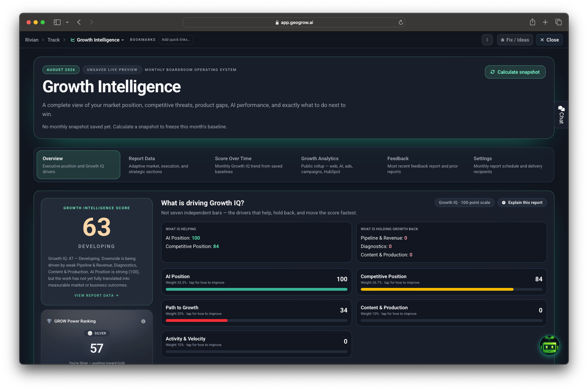Switch to the Report Data tab
This screenshot has width=588, height=390.
(x=165, y=165)
